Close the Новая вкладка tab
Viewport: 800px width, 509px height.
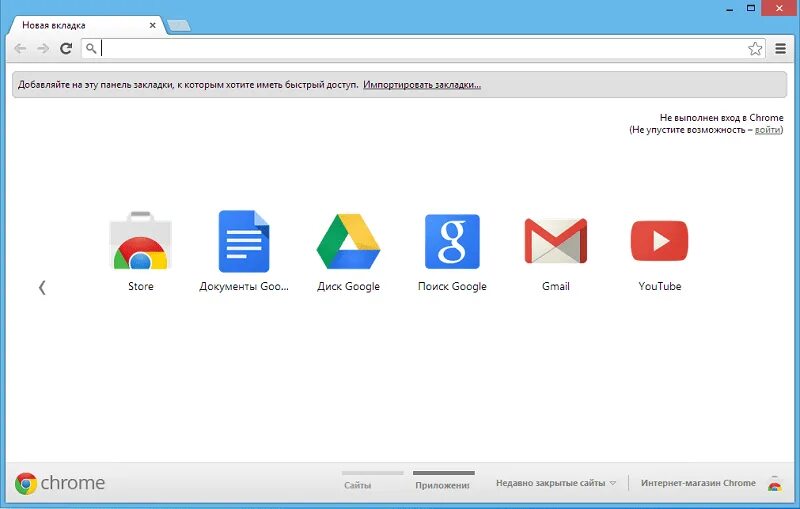click(152, 25)
